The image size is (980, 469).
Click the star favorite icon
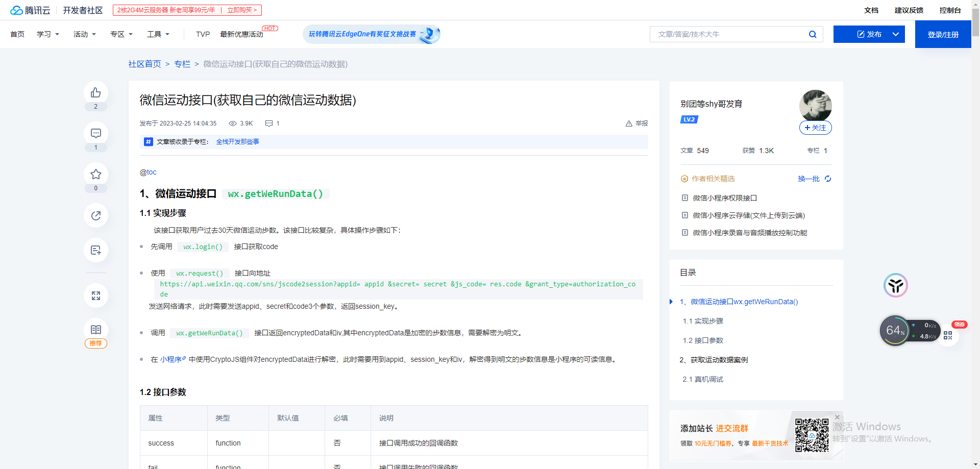95,175
